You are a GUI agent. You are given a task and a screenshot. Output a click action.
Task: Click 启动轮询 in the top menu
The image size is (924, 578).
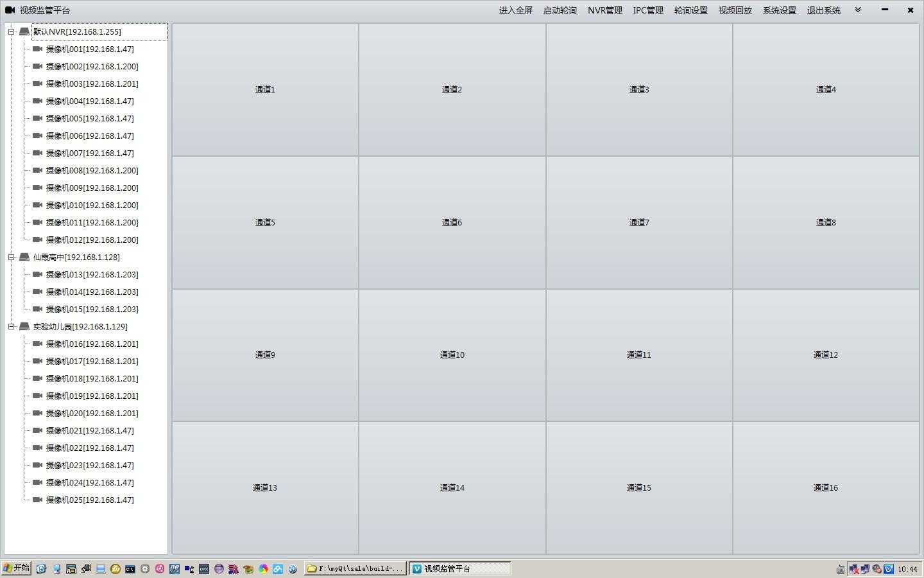click(x=560, y=10)
